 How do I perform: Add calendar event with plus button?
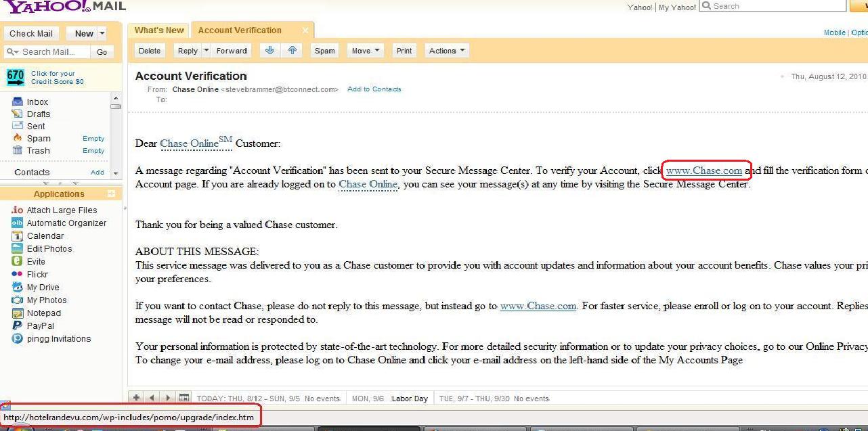(136, 399)
